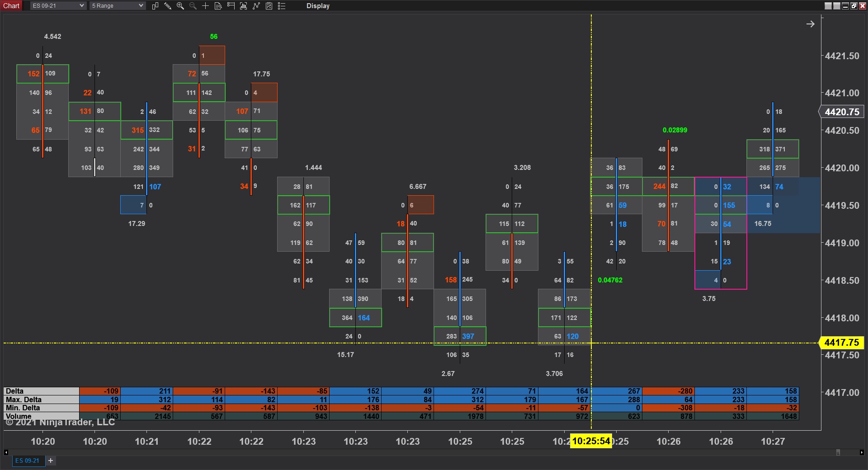868x470 pixels.
Task: Click blue footprint value 155
Action: [729, 205]
